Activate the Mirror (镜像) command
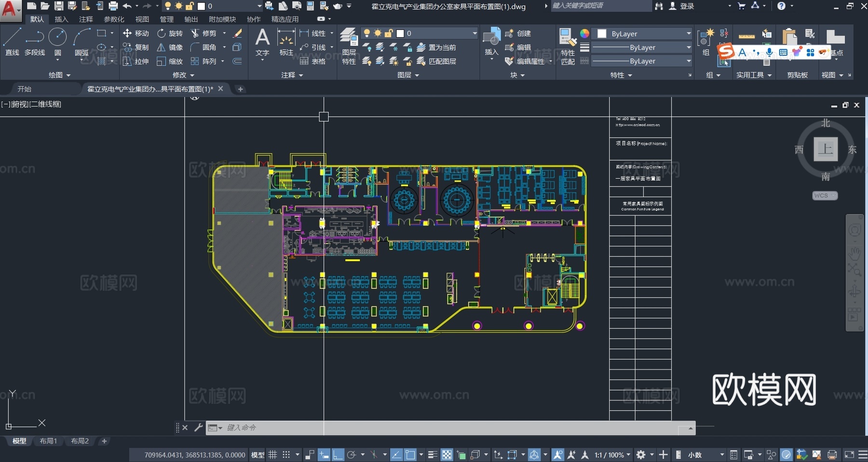 point(170,47)
